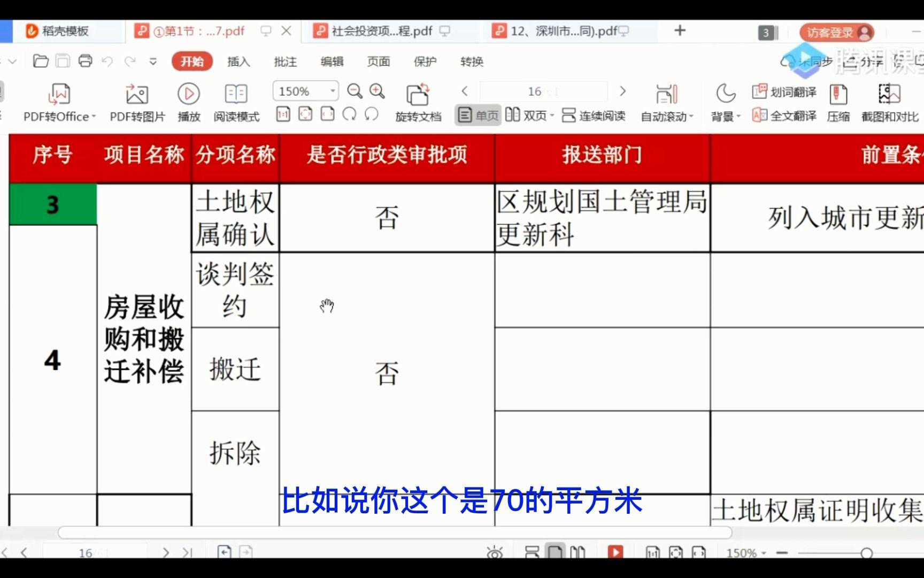Enter 阅读模式 reading mode
The image size is (924, 578).
coord(236,102)
